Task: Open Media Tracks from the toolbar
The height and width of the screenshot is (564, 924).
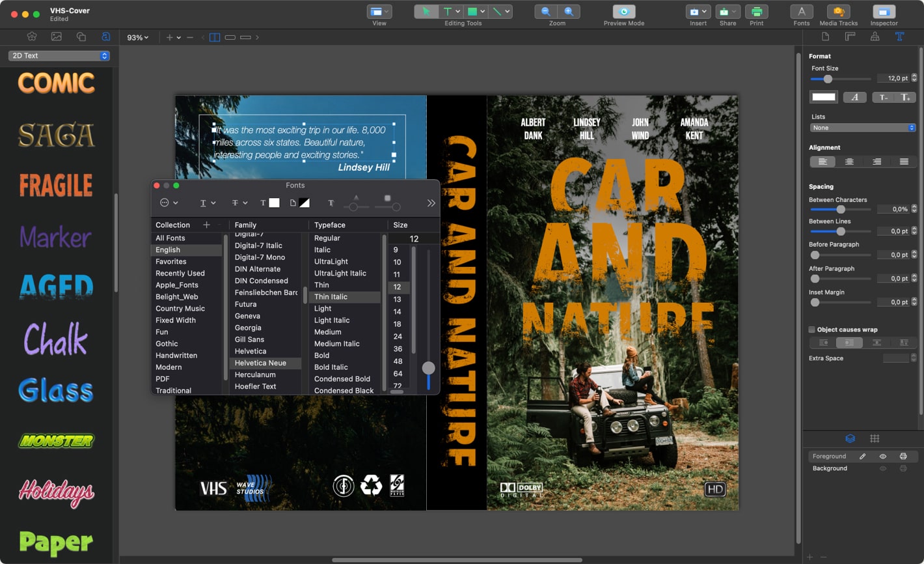Action: coord(838,13)
